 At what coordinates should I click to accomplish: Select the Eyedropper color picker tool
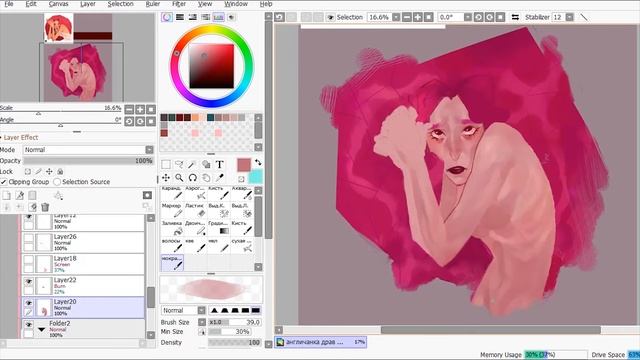[x=220, y=178]
